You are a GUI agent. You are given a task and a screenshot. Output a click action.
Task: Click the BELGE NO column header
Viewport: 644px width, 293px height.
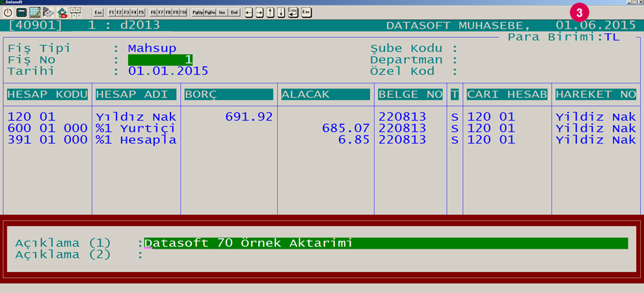410,94
